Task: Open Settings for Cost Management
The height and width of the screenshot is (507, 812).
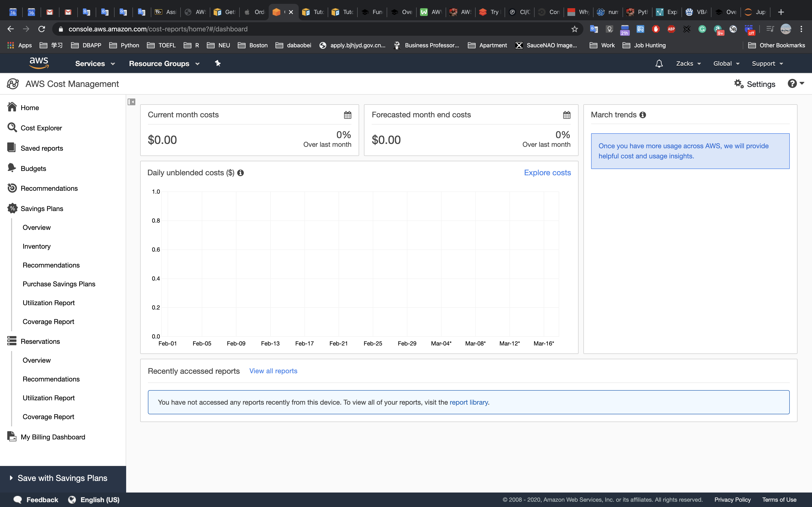Action: [x=755, y=84]
